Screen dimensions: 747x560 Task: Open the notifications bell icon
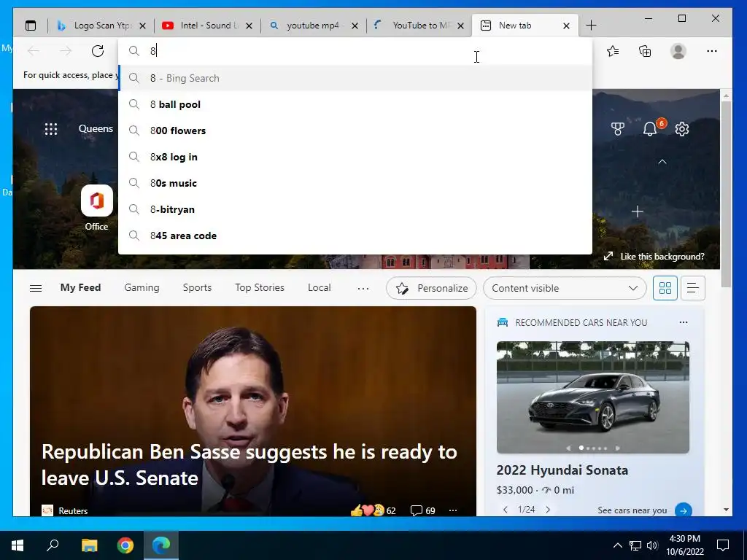[650, 129]
